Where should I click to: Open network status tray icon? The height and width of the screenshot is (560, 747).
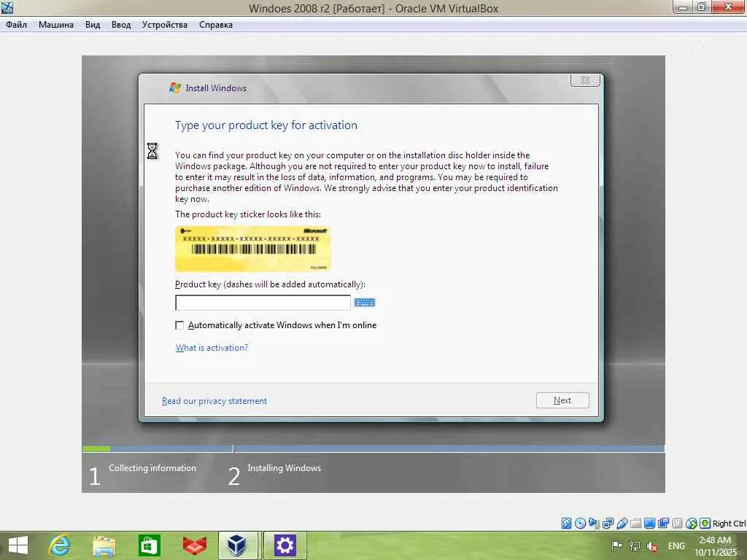coord(634,545)
